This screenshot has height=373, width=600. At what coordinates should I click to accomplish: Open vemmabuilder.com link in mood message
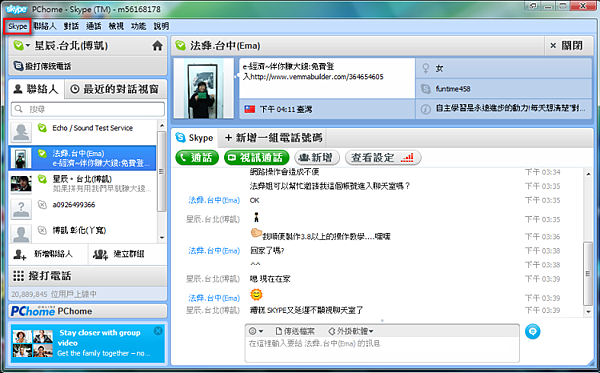coord(317,77)
